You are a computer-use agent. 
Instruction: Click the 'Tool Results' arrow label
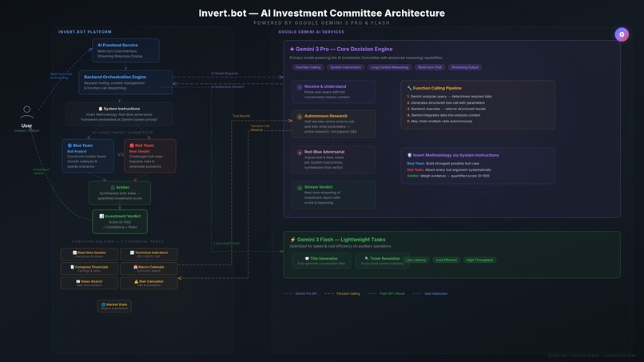(x=241, y=116)
